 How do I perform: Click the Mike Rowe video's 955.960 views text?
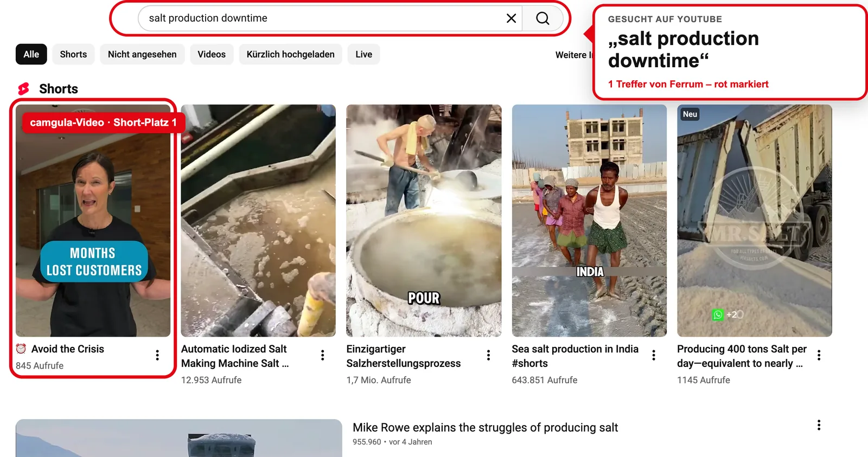(367, 442)
